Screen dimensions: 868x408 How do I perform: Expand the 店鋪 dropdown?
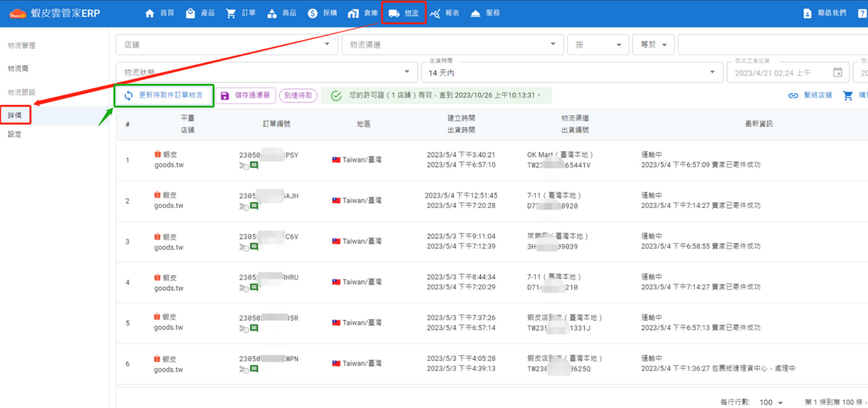click(227, 45)
